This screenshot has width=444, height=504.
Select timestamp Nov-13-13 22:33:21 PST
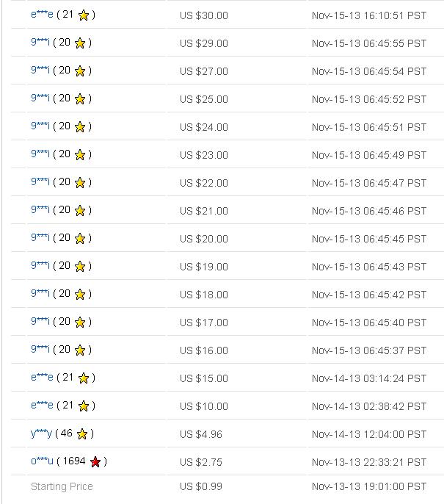click(x=369, y=462)
